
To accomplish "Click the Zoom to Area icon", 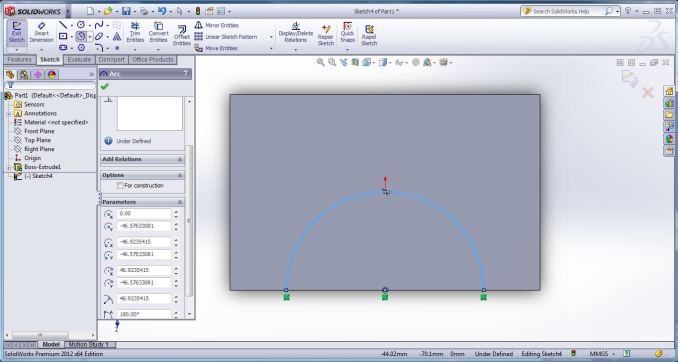I will 332,62.
